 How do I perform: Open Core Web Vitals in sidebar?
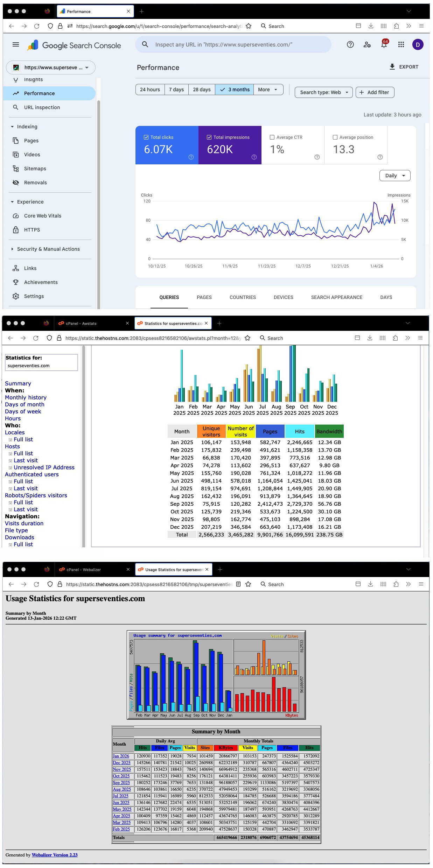tap(42, 216)
